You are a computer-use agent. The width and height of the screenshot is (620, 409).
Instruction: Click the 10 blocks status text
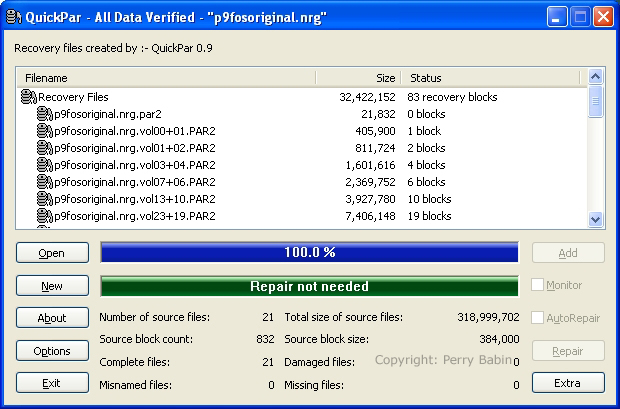pyautogui.click(x=429, y=199)
